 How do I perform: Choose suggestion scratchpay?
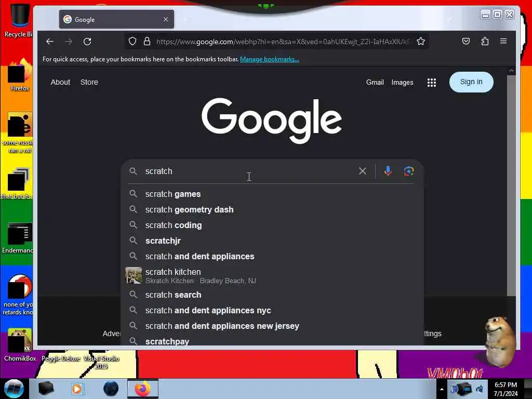(x=272, y=341)
